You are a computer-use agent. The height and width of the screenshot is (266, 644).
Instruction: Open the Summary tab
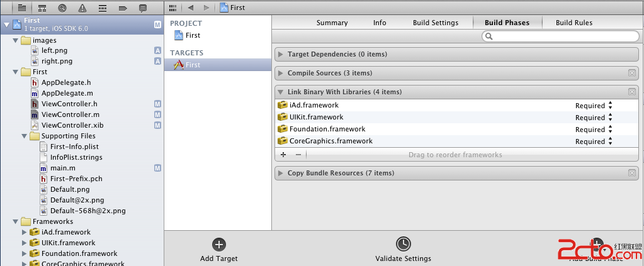(x=332, y=23)
